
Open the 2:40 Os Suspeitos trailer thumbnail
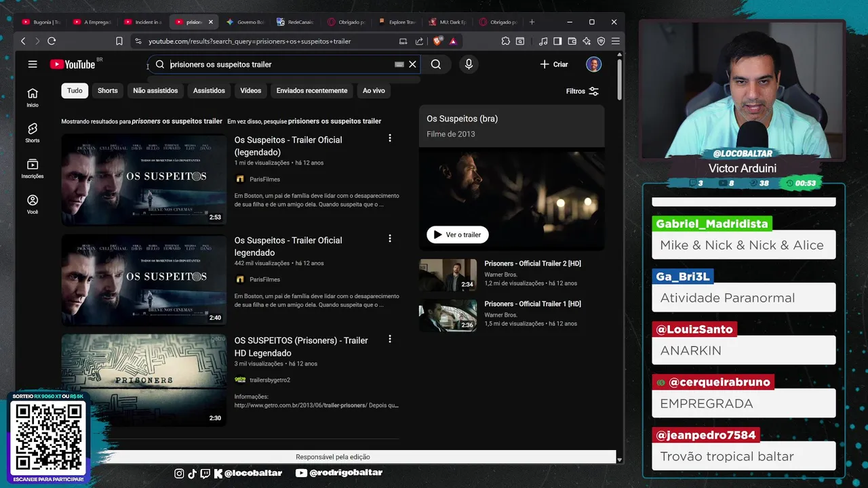coord(144,280)
